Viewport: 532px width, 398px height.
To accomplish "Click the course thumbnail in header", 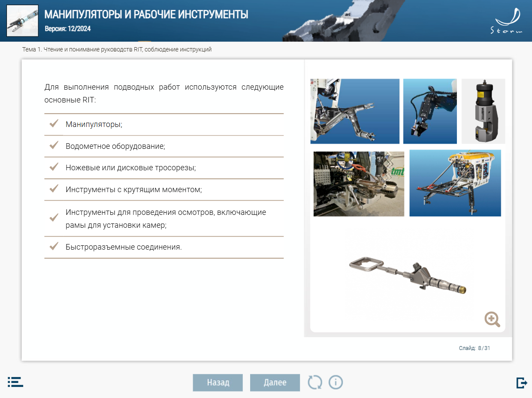I will pos(22,21).
